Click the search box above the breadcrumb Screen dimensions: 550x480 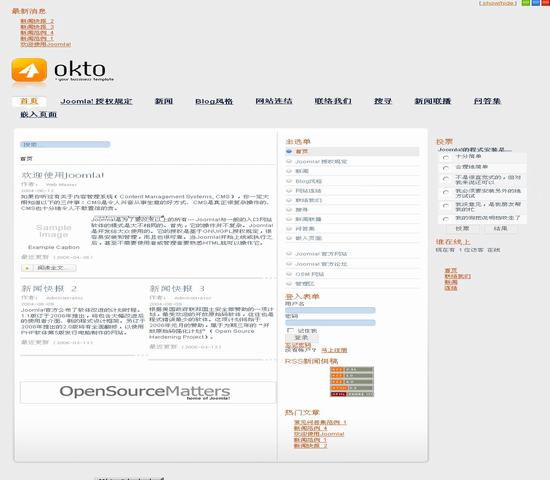(65, 144)
